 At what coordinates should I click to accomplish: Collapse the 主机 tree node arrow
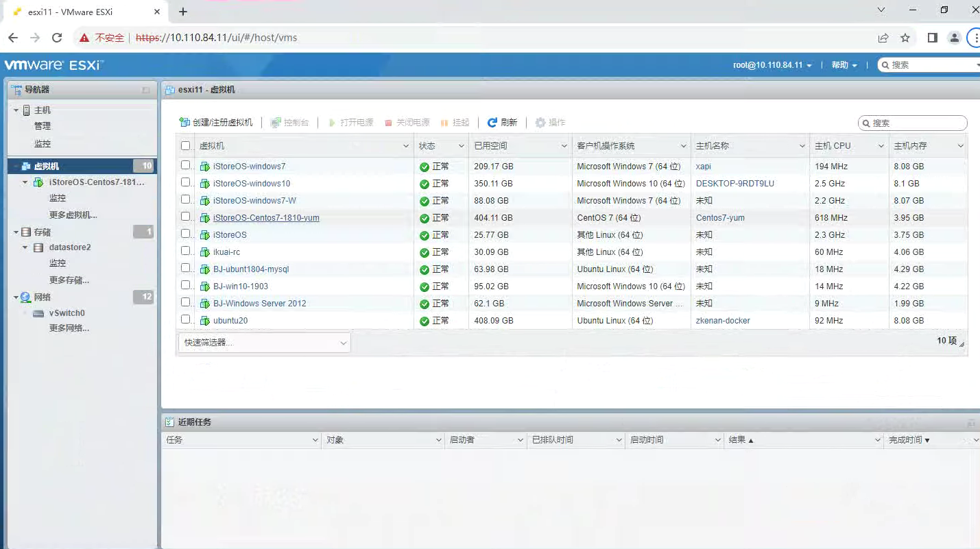pyautogui.click(x=16, y=110)
